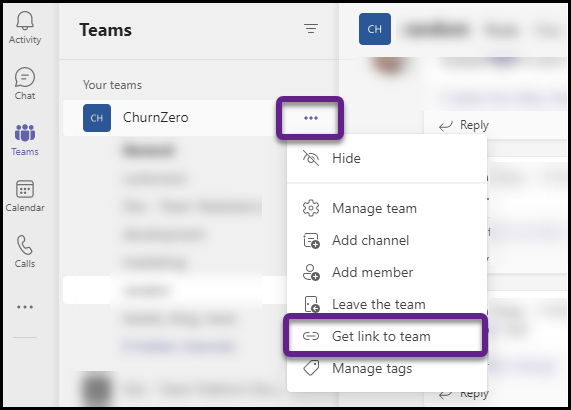
Task: Open the Calls phone icon
Action: 25,252
